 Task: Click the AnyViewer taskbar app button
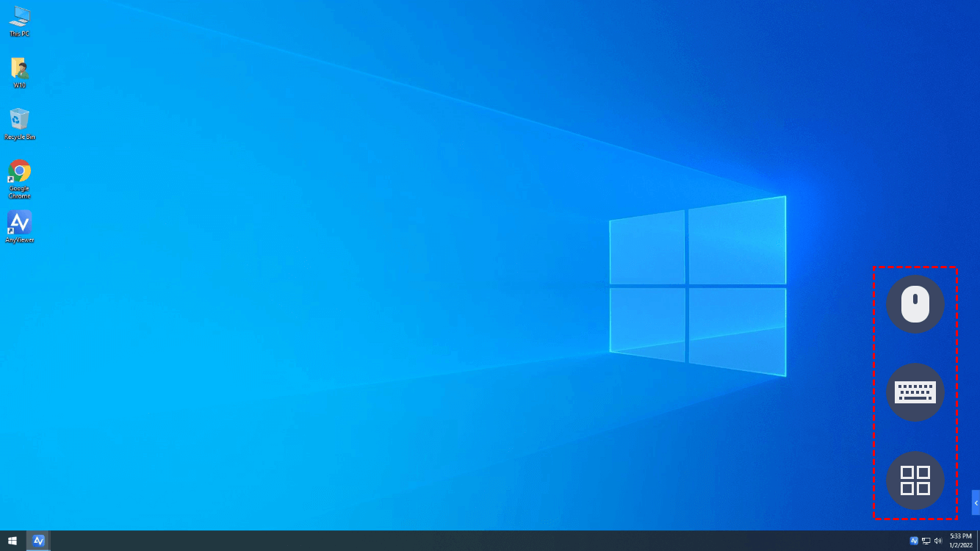[39, 541]
